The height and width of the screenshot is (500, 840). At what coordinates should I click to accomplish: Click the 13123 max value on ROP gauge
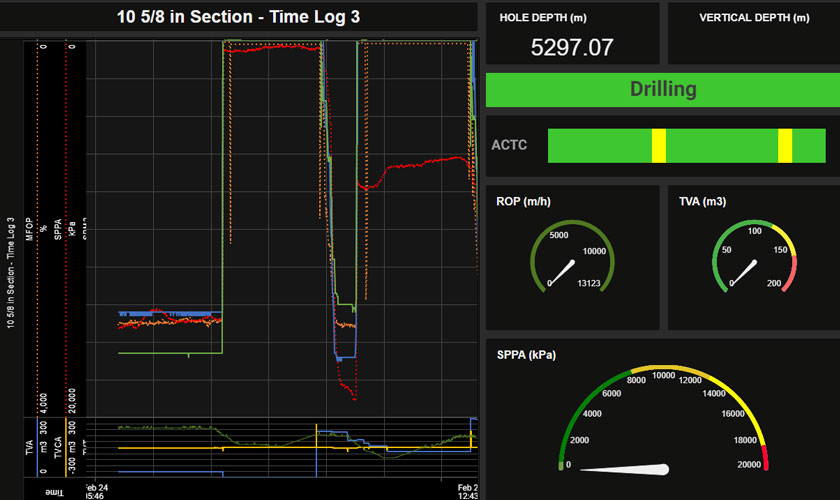pyautogui.click(x=589, y=283)
